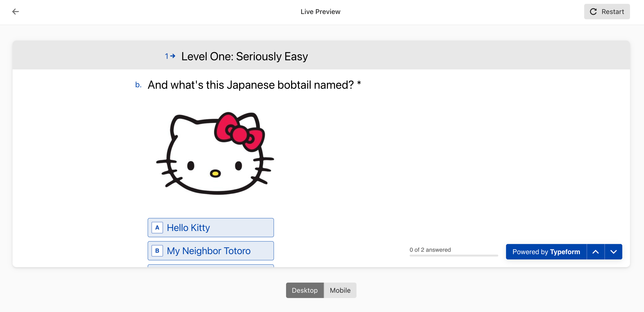This screenshot has height=312, width=644.
Task: Click the answered progress bar
Action: (x=454, y=255)
